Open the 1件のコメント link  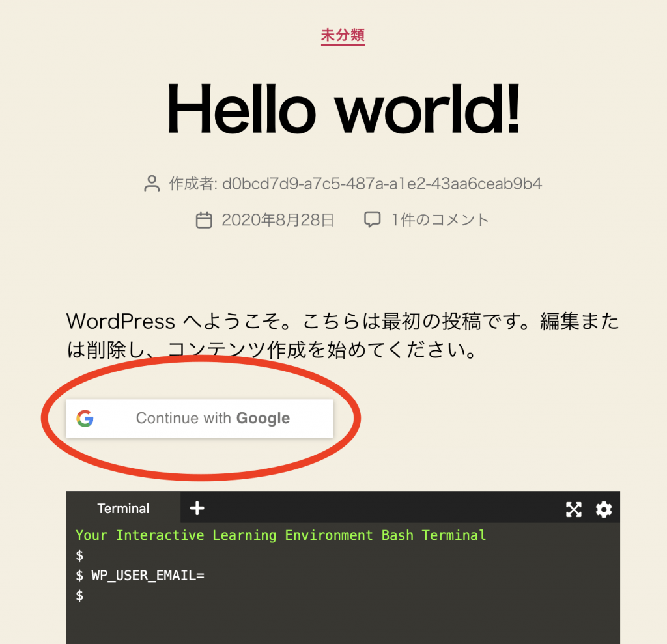(440, 220)
